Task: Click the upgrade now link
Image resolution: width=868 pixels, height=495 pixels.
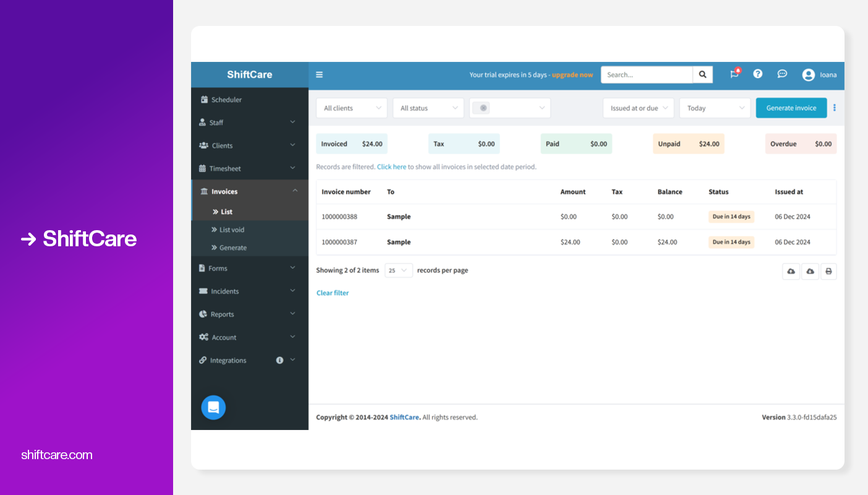Action: coord(572,75)
